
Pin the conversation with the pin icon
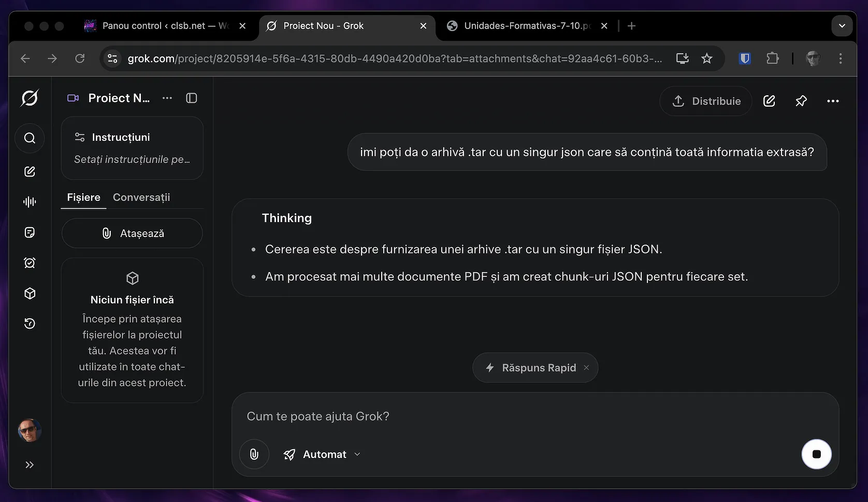pyautogui.click(x=801, y=101)
